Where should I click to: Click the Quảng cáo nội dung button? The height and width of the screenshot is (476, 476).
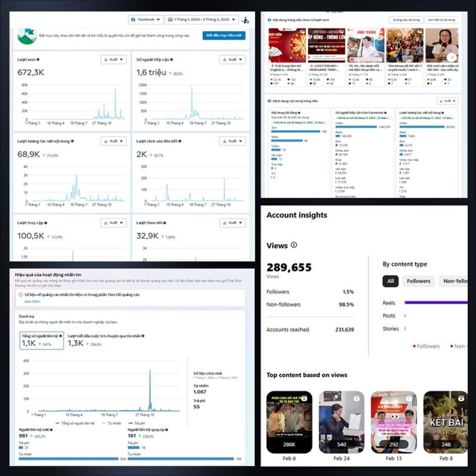[406, 20]
